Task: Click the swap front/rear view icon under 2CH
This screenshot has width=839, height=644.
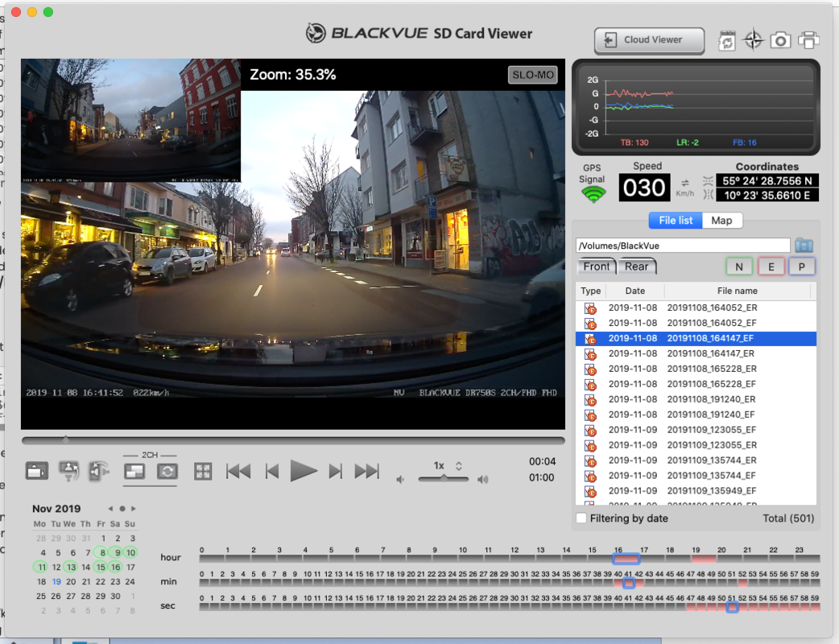Action: pyautogui.click(x=167, y=472)
